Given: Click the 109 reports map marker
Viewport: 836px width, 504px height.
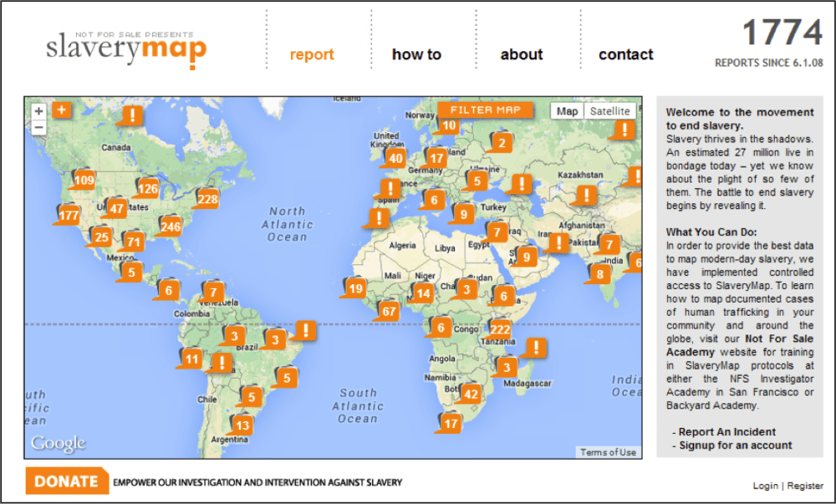Looking at the screenshot, I should click(83, 180).
